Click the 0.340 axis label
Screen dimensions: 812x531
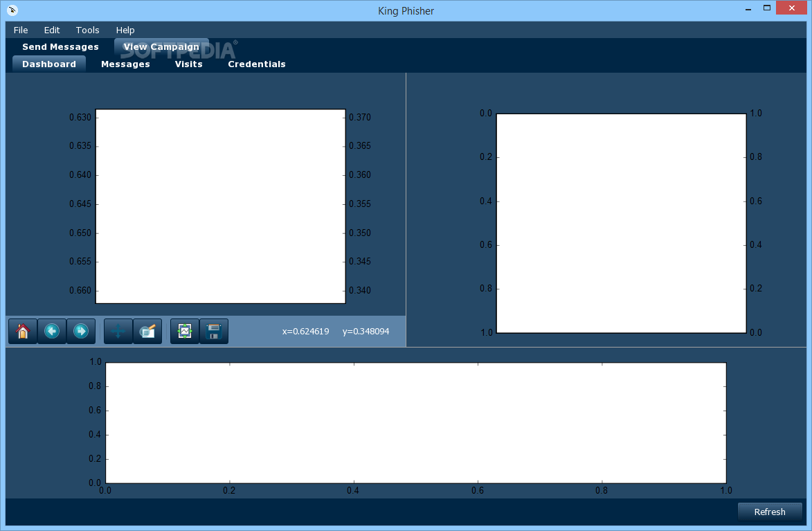(360, 291)
